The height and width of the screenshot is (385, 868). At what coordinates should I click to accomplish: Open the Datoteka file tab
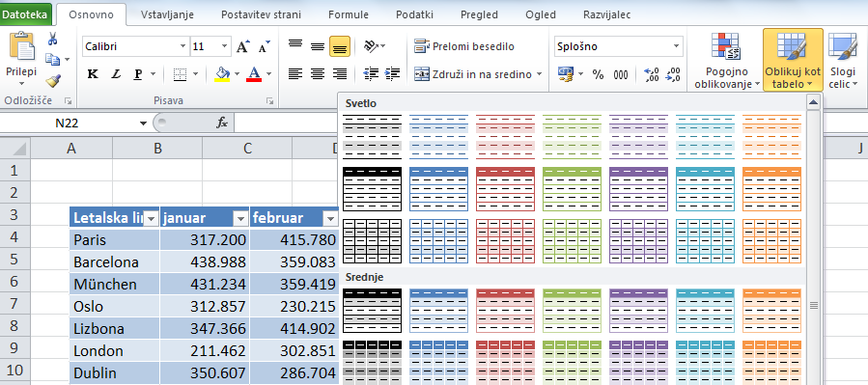25,14
